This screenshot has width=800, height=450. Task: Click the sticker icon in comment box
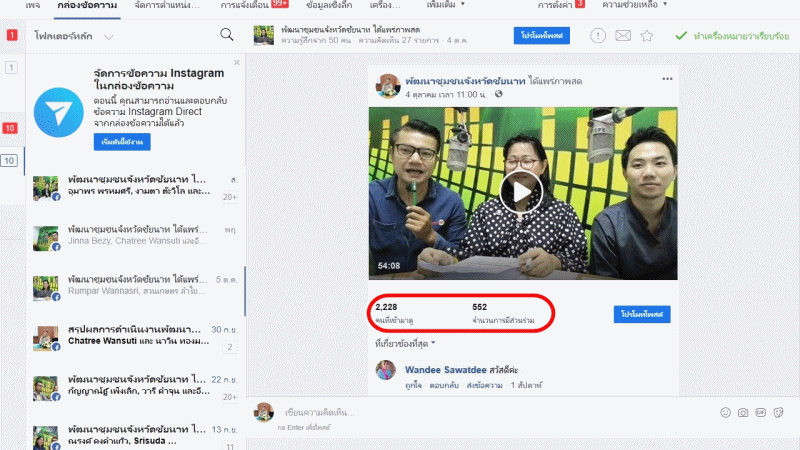click(x=777, y=412)
